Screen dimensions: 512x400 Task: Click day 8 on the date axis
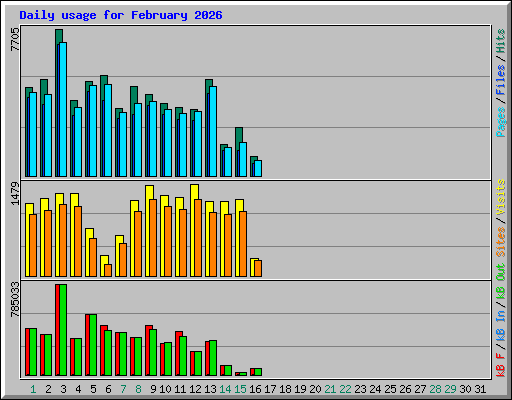tap(138, 389)
